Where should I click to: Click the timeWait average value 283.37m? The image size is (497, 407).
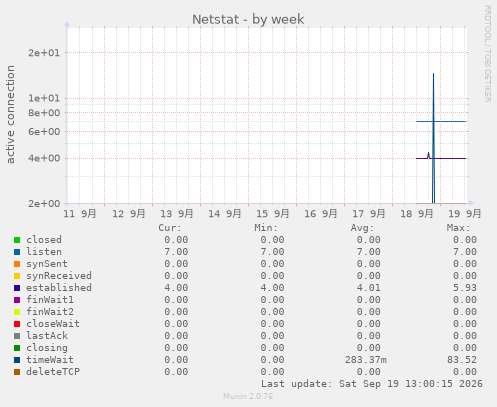366,360
